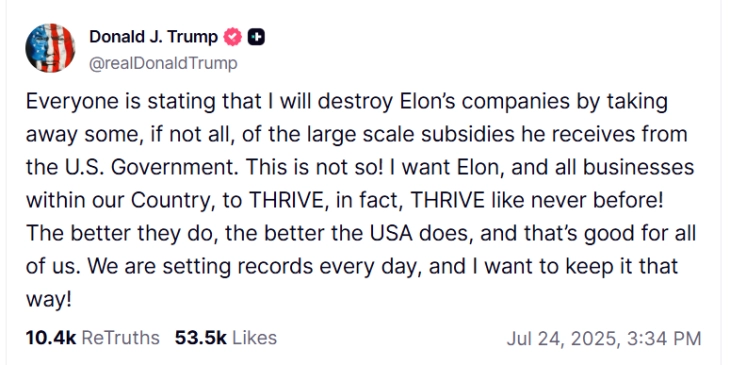Open the flag-themed profile avatar
730x365 pixels.
pos(50,48)
